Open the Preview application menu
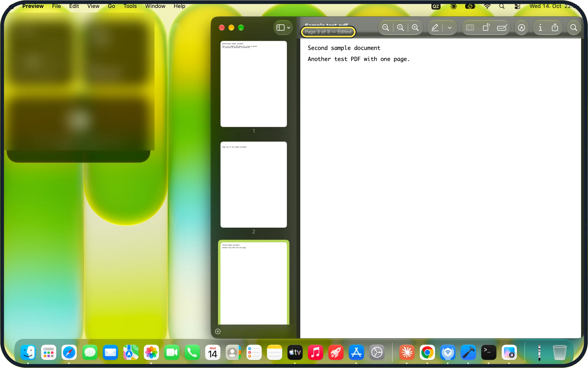Viewport: 588px width, 368px height. click(33, 6)
